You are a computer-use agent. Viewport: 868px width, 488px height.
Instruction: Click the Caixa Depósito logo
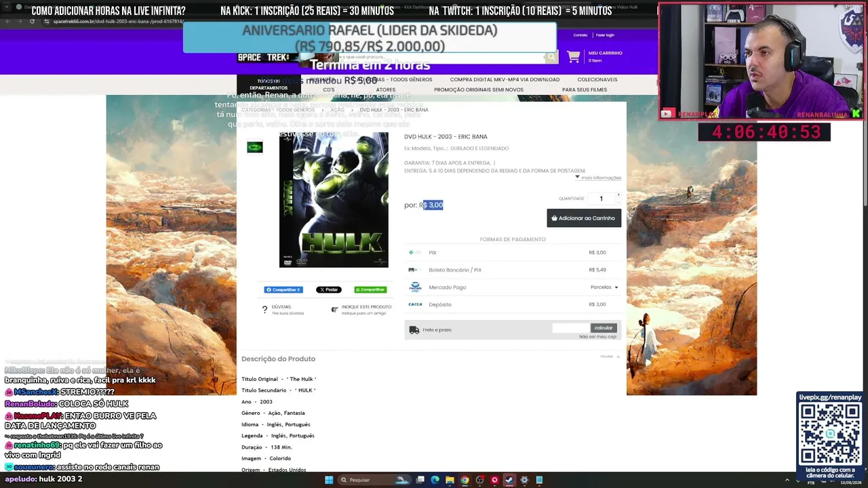click(415, 304)
